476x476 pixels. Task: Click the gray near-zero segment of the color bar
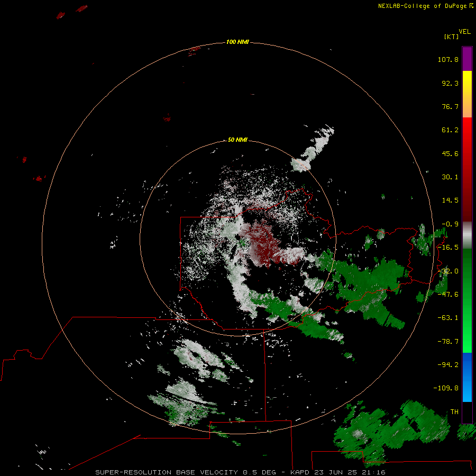(x=467, y=235)
